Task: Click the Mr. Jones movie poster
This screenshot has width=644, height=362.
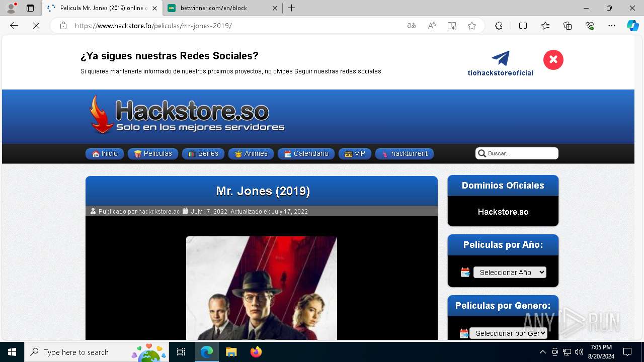Action: coord(262,288)
